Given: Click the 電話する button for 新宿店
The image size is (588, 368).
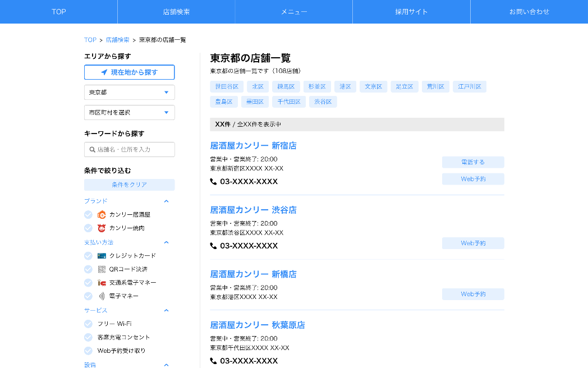Looking at the screenshot, I should pos(473,162).
